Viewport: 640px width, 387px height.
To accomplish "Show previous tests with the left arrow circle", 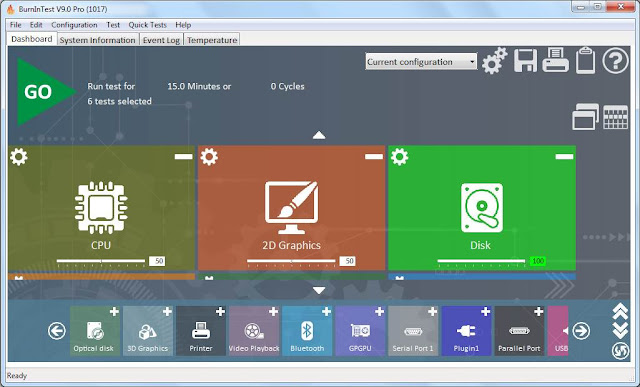I will click(x=57, y=331).
